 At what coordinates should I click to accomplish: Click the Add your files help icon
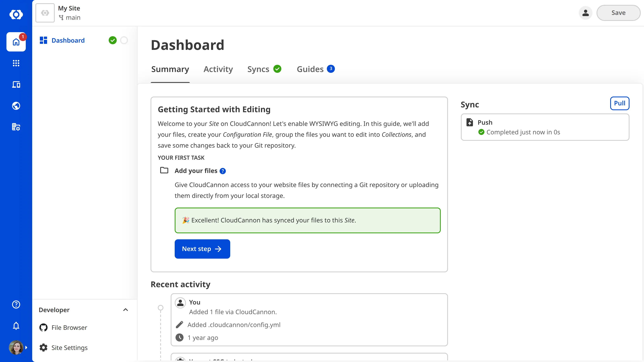click(223, 171)
